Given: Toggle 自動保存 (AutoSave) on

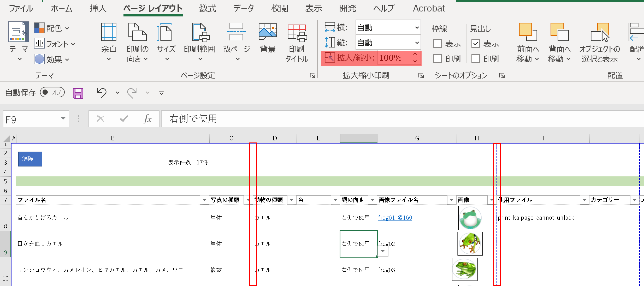Looking at the screenshot, I should pos(52,92).
